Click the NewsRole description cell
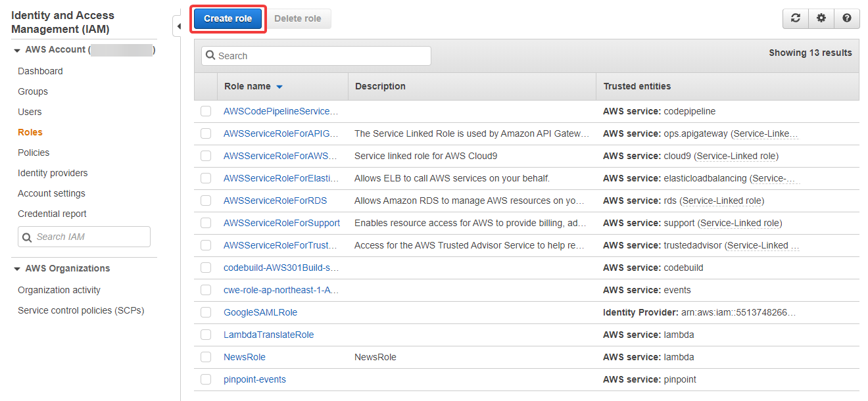 [x=375, y=357]
